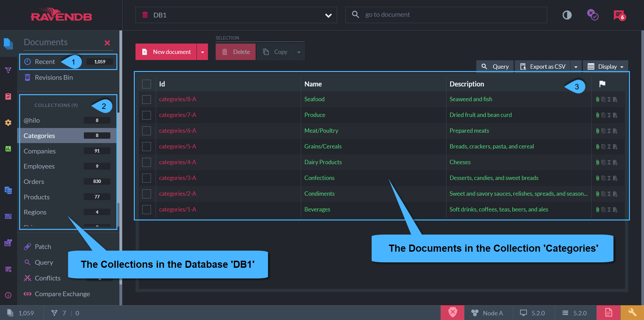Open the Display columns dropdown
The image size is (644, 320).
[x=605, y=67]
